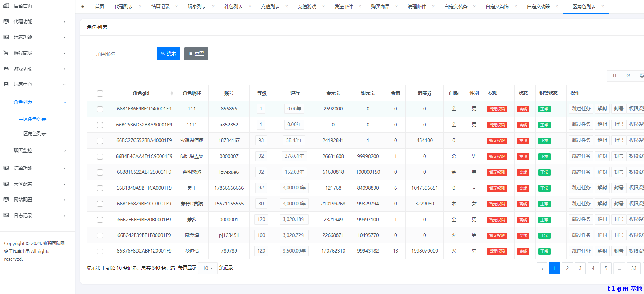Click the table refresh icon

point(628,76)
